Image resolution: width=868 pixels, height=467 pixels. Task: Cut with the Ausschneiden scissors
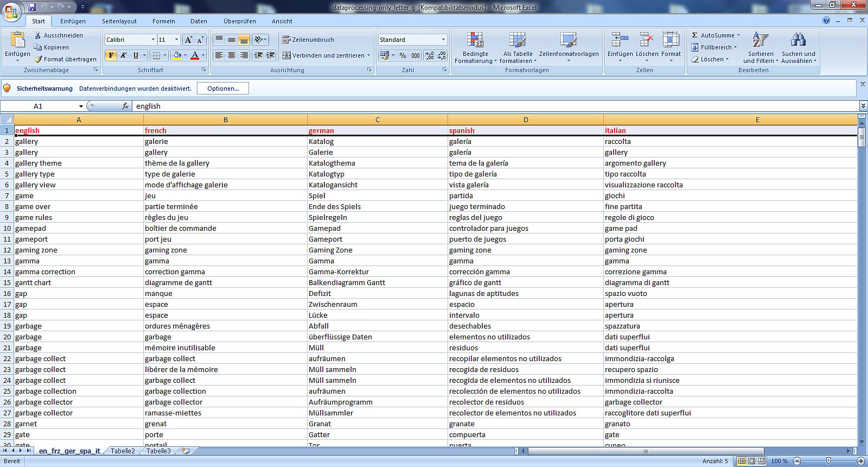point(59,35)
